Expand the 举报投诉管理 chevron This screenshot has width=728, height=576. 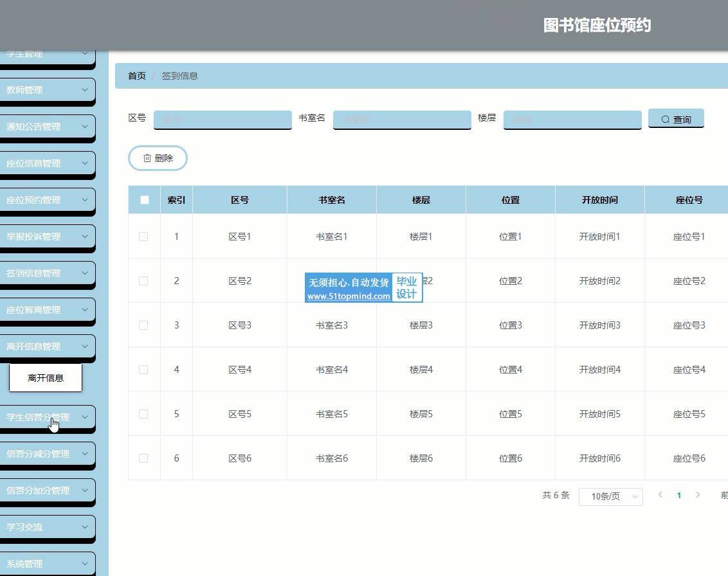[x=85, y=236]
